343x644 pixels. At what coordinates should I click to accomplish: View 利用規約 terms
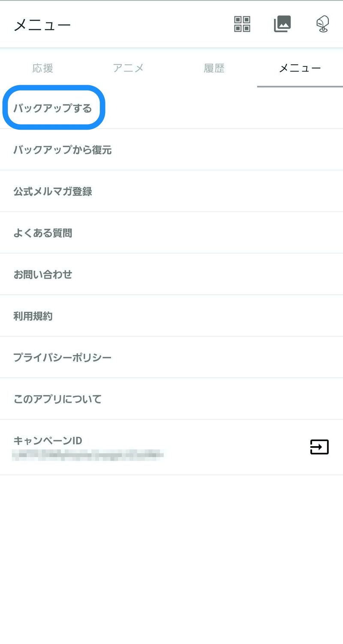coord(33,316)
